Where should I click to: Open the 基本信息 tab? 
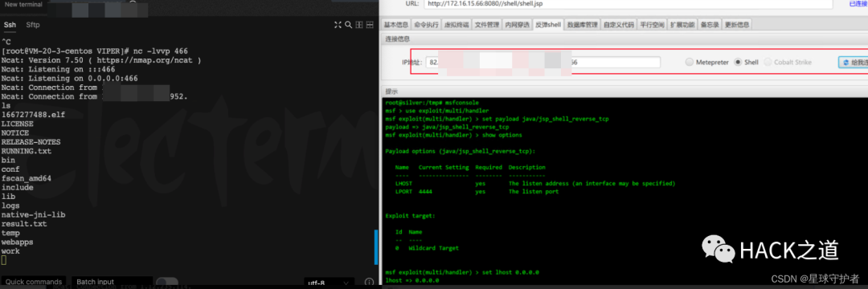point(395,24)
